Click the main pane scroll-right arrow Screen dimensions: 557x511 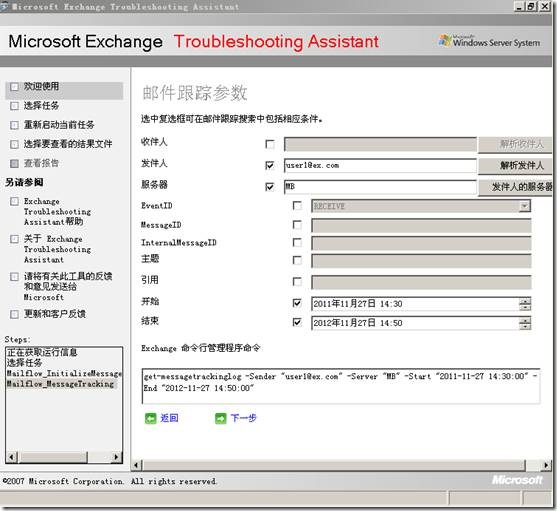pyautogui.click(x=546, y=465)
